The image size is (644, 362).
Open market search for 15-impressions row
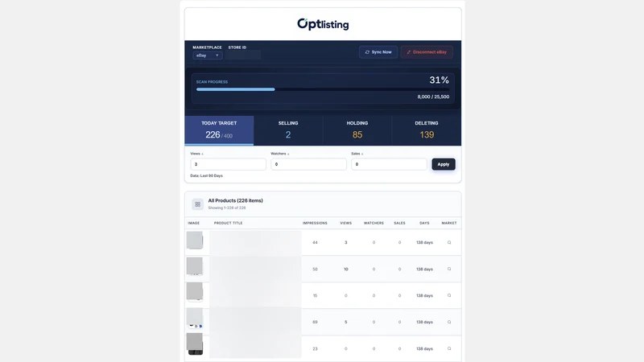[x=449, y=295]
